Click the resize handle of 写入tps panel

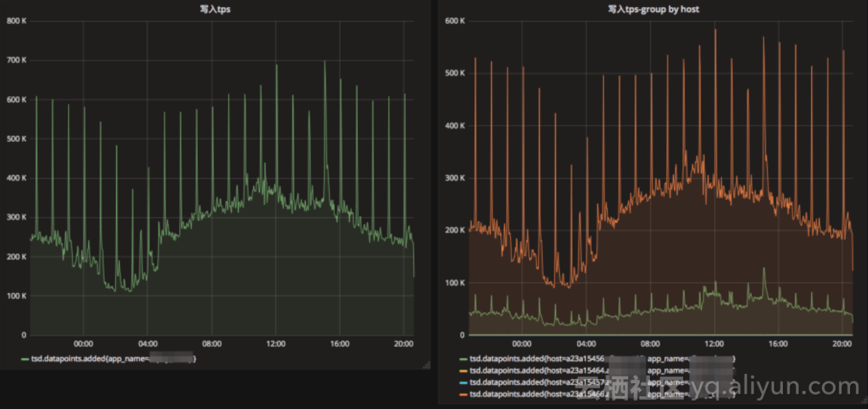(x=426, y=364)
